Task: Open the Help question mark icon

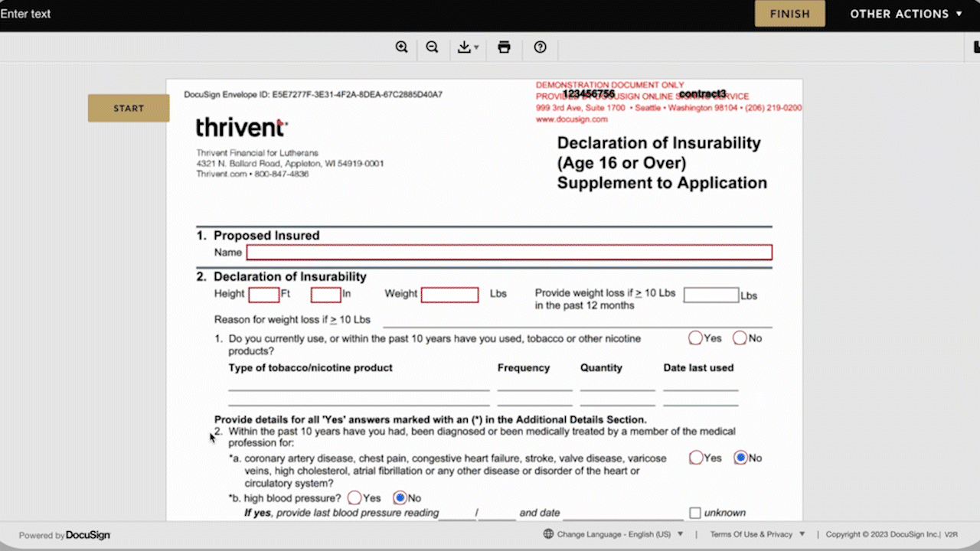Action: point(540,47)
